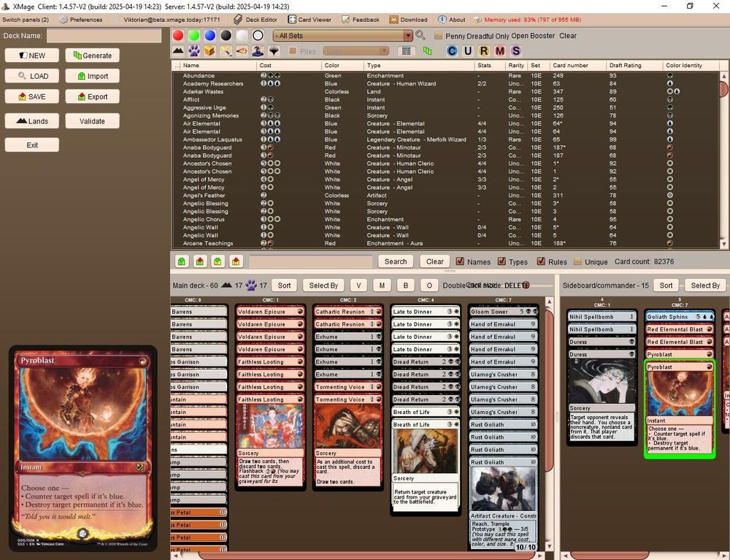
Task: Click the Validate button
Action: [92, 120]
